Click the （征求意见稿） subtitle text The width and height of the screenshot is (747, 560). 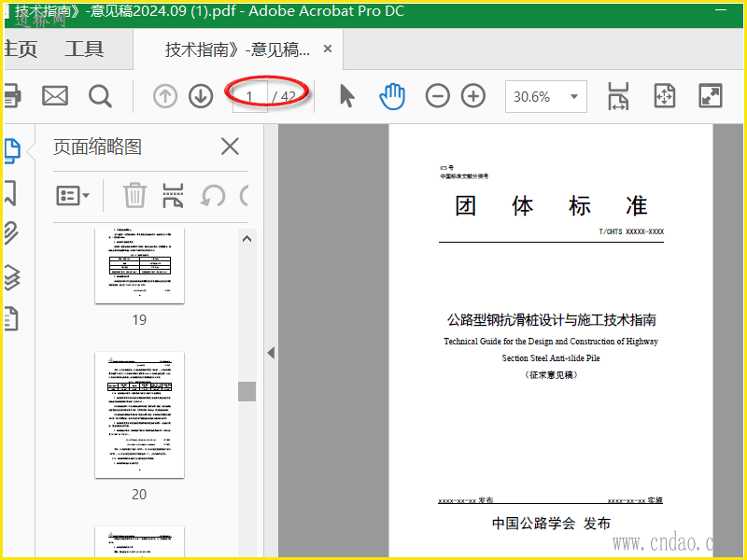pos(551,375)
